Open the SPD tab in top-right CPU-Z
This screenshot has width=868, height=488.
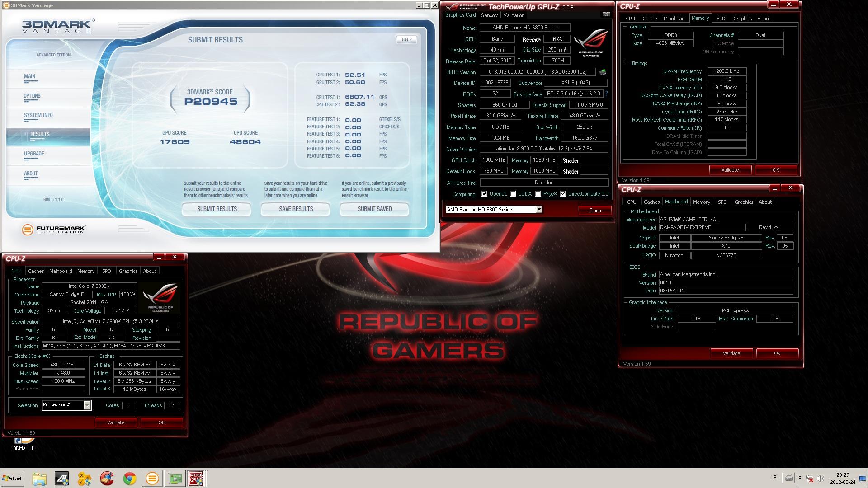tap(721, 19)
